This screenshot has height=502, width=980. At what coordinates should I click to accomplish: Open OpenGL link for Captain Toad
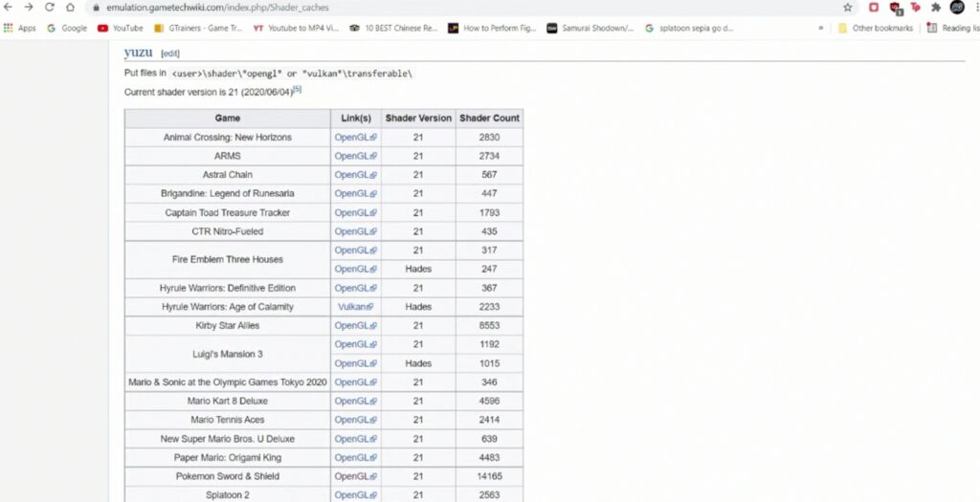click(x=356, y=213)
